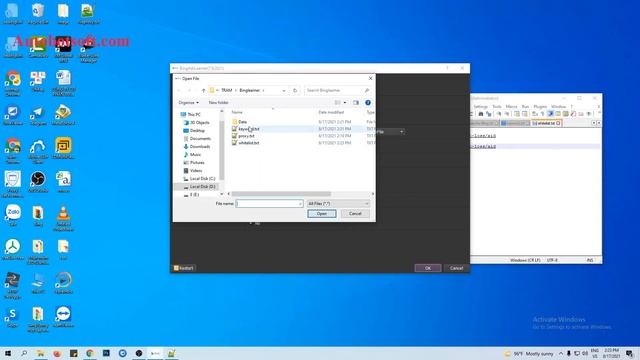
Task: Open Desktop in navigation pane
Action: 194,131
